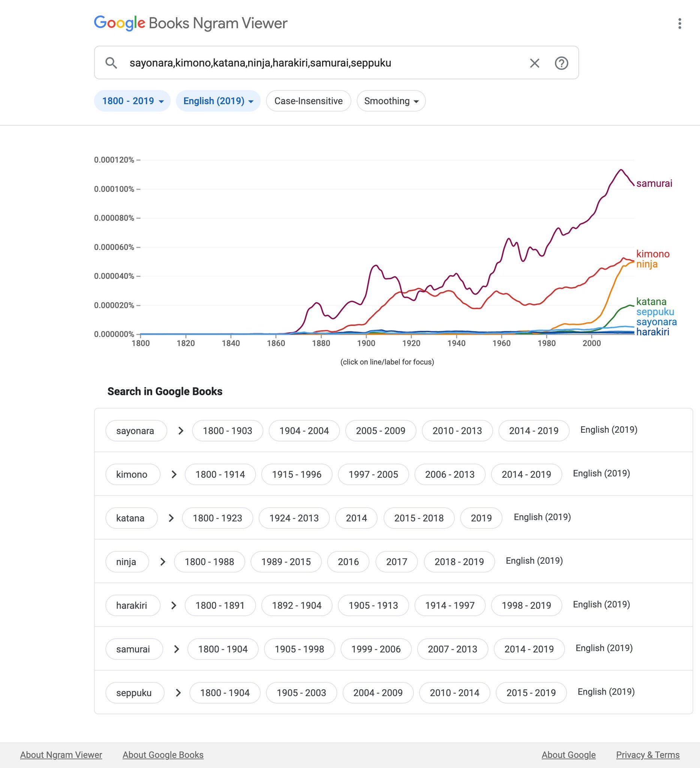
Task: Open ninja 2018 - 2019 results
Action: coord(459,561)
